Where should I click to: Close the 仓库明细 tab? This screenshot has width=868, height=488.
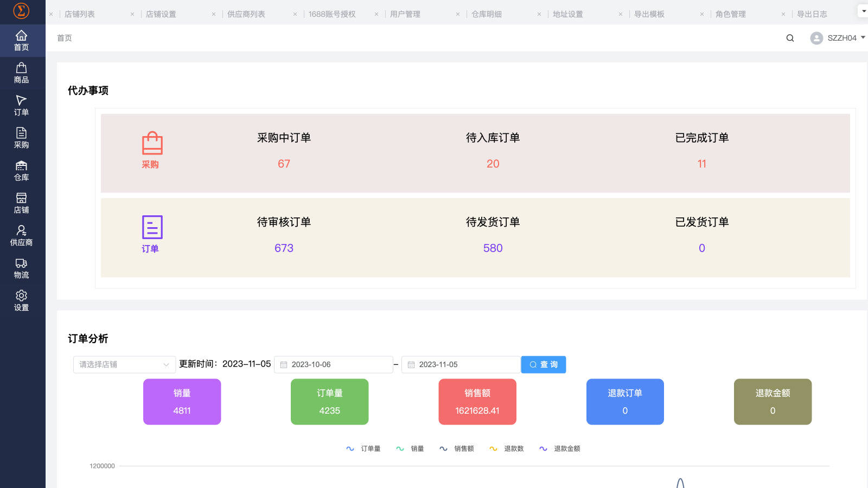tap(539, 14)
